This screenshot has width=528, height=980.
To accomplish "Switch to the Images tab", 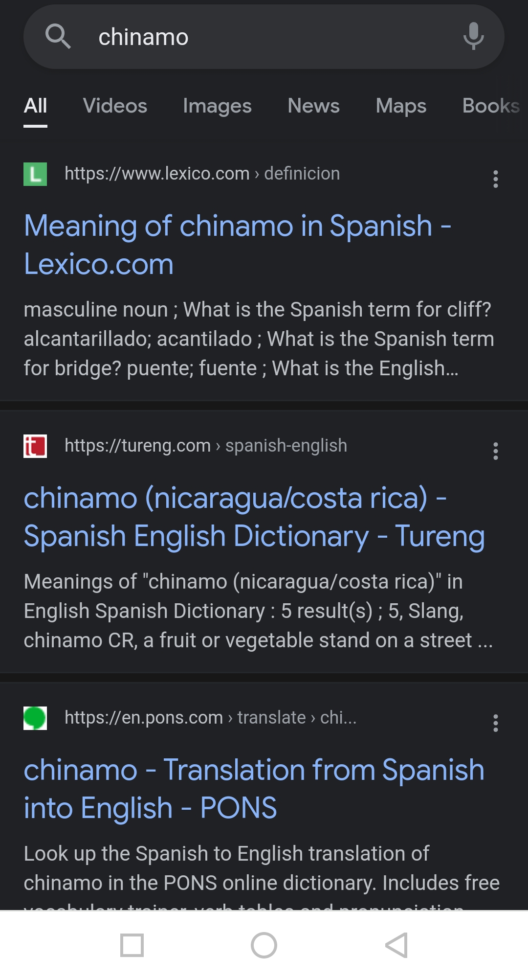I will click(x=217, y=106).
